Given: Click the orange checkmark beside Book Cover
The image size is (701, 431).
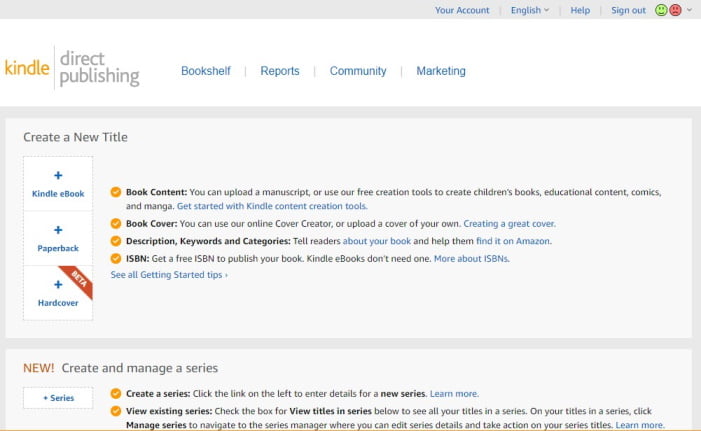Looking at the screenshot, I should click(116, 223).
